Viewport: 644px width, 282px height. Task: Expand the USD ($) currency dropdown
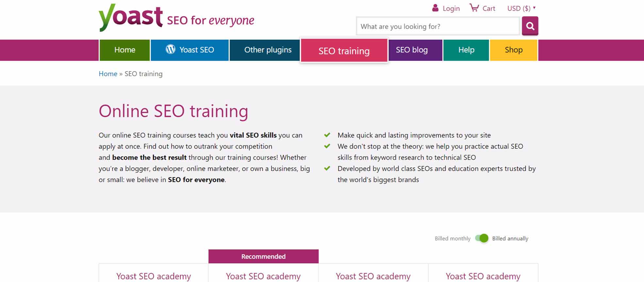521,8
